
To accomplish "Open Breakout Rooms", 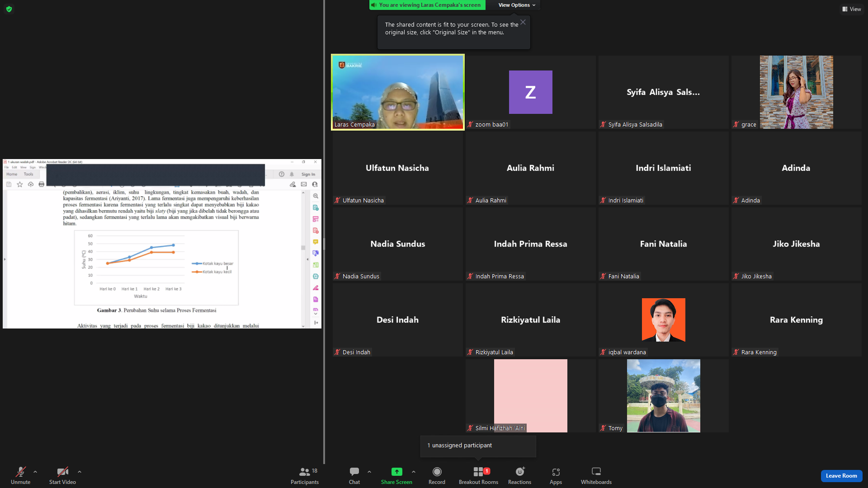I will pyautogui.click(x=478, y=476).
